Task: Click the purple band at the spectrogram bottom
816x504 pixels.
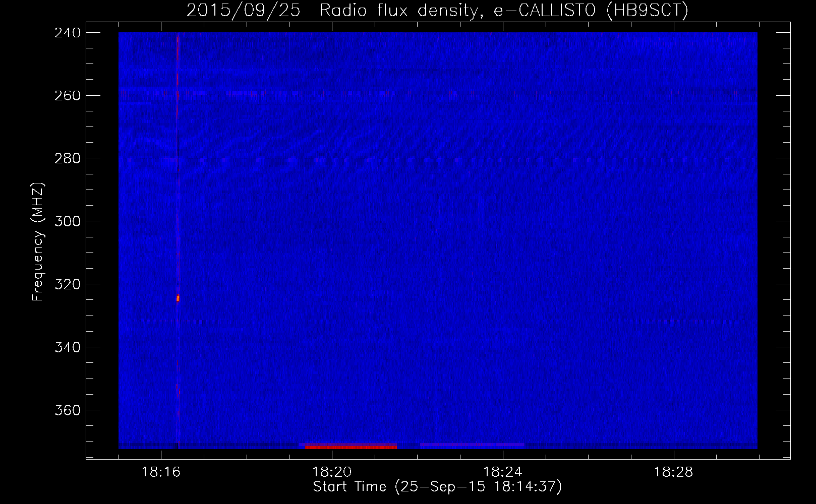Action: pyautogui.click(x=472, y=446)
